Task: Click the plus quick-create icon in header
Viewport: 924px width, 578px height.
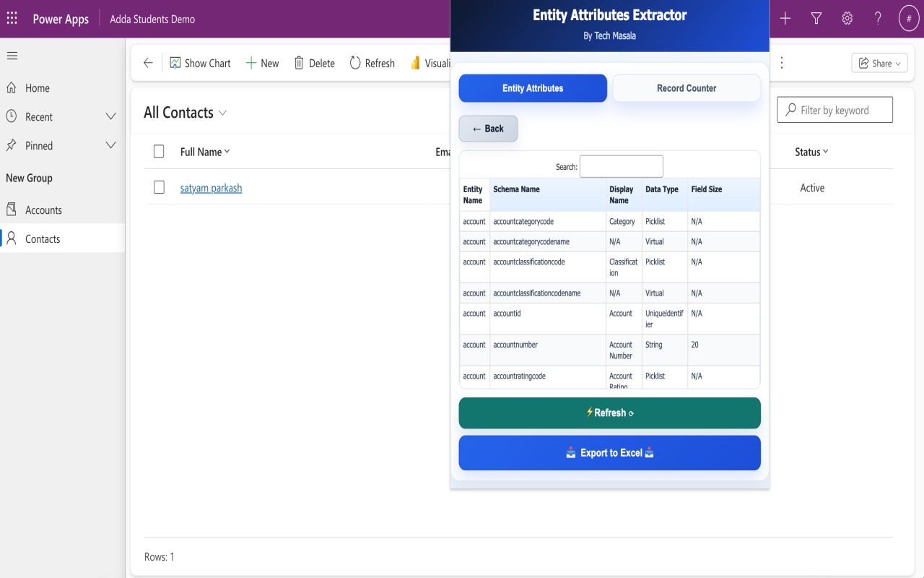Action: point(785,19)
